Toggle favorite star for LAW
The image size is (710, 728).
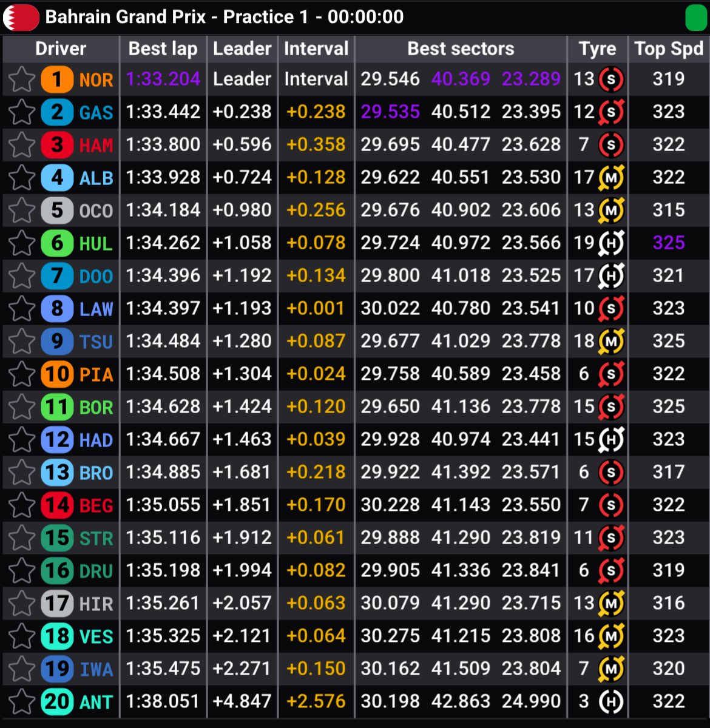[22, 309]
